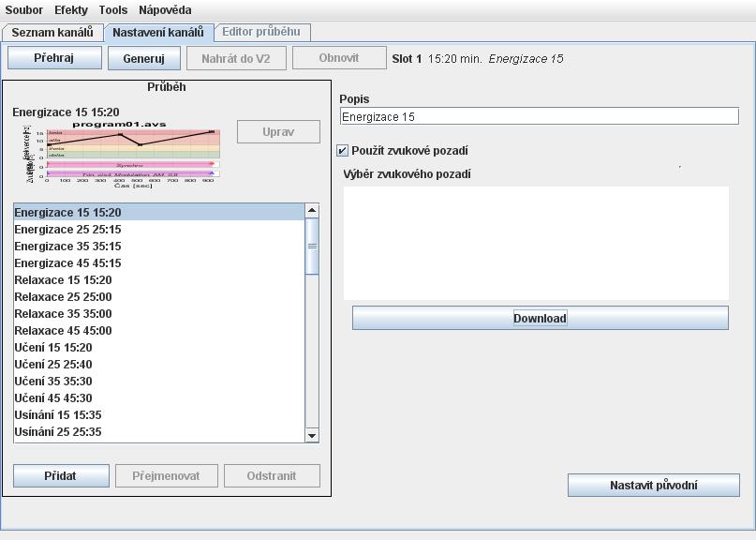756x540 pixels.
Task: Click the Nastavit původní button
Action: pyautogui.click(x=653, y=485)
